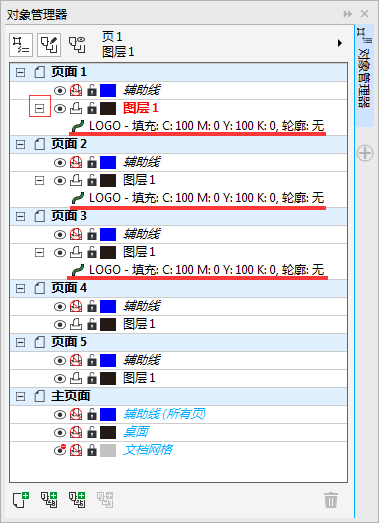Click black color swatch of 页面 1 图层 1
379x523 pixels.
pos(108,108)
